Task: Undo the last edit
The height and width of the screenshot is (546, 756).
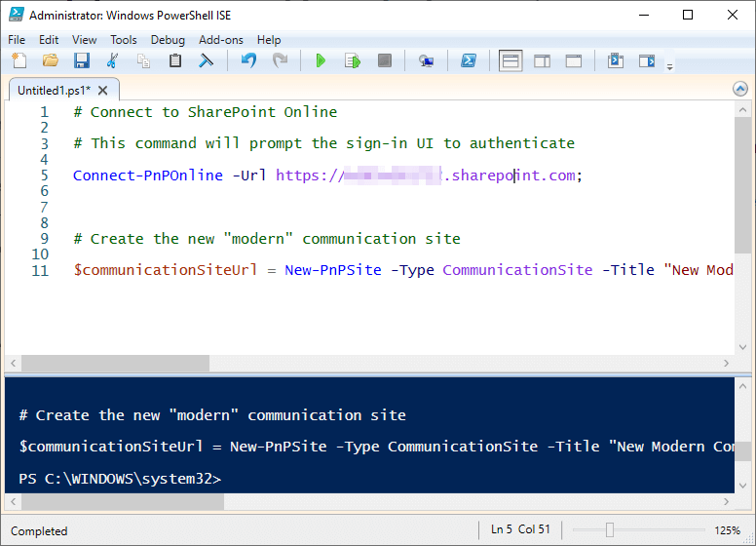Action: (248, 60)
